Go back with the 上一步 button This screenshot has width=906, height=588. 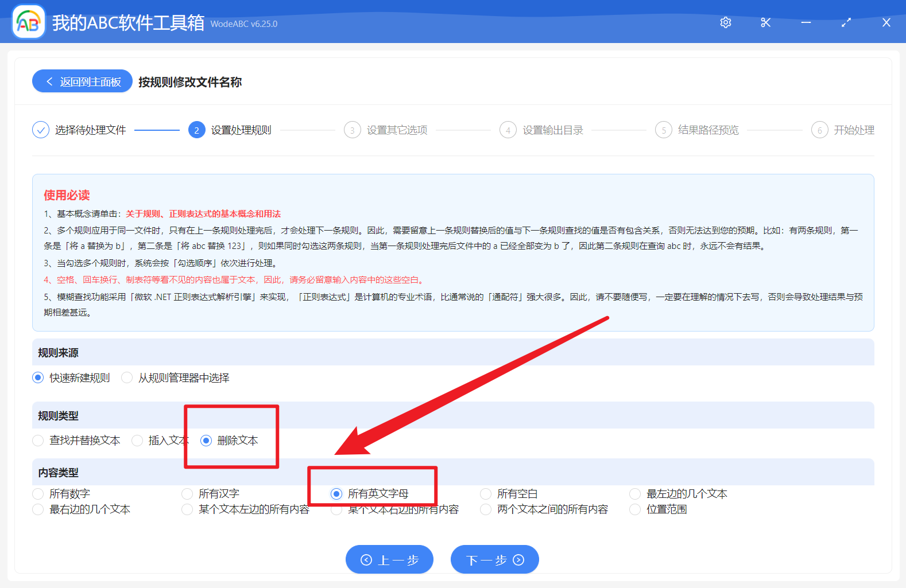pos(389,559)
